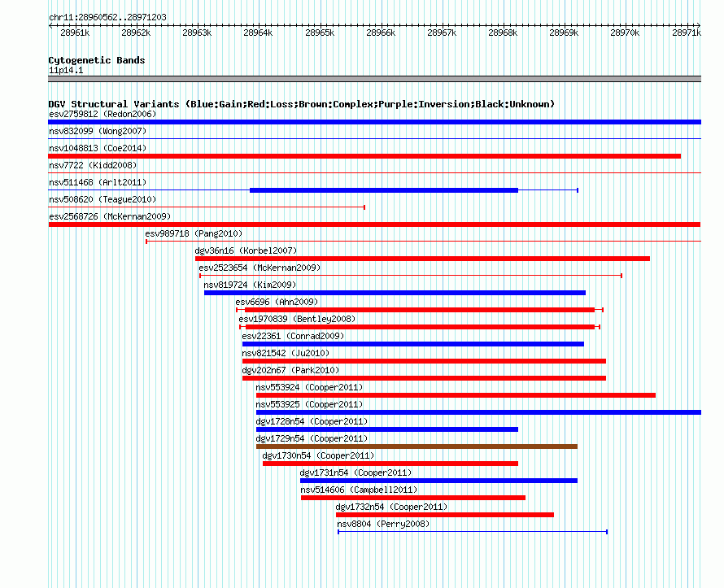This screenshot has height=588, width=724.
Task: Click dgv202n67 (Park2010) label
Action: (290, 370)
